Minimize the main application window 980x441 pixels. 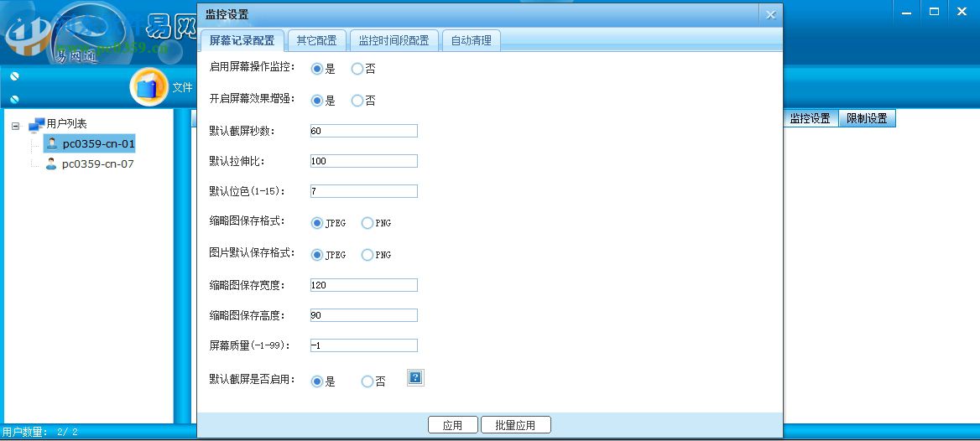coord(906,11)
